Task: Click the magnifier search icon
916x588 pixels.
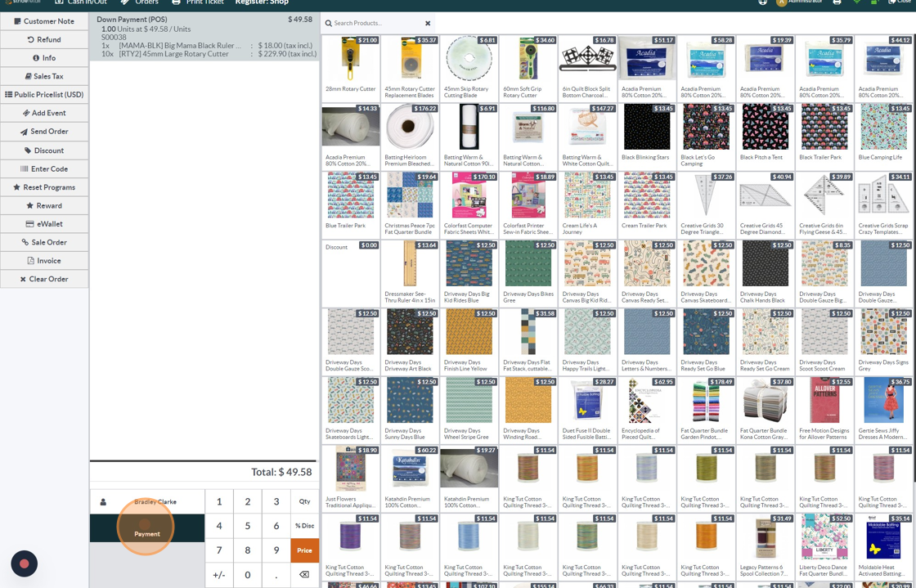Action: 329,23
